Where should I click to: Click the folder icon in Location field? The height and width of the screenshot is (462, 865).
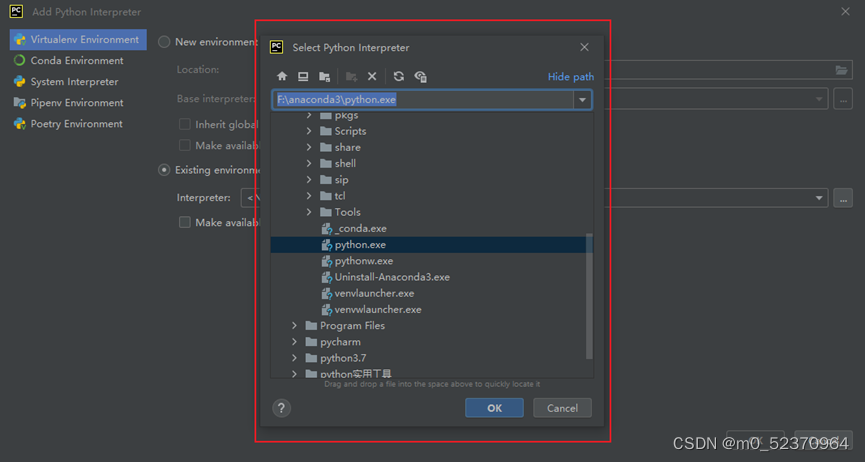pyautogui.click(x=841, y=70)
